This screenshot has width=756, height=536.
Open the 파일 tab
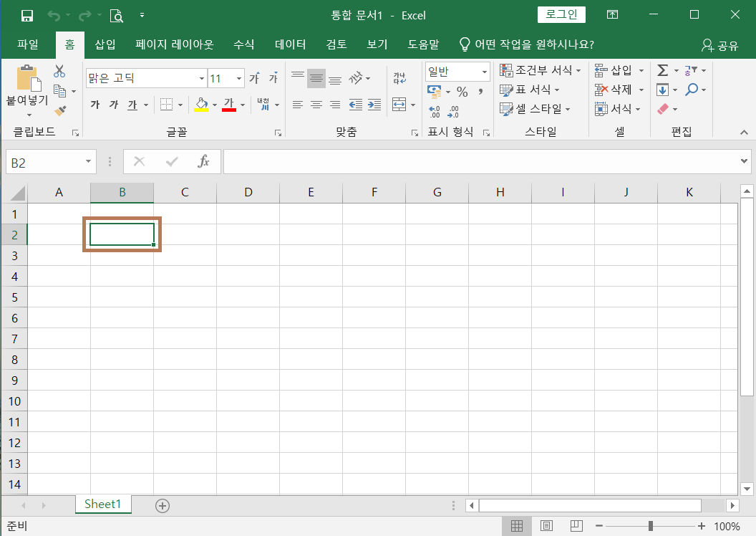tap(28, 44)
